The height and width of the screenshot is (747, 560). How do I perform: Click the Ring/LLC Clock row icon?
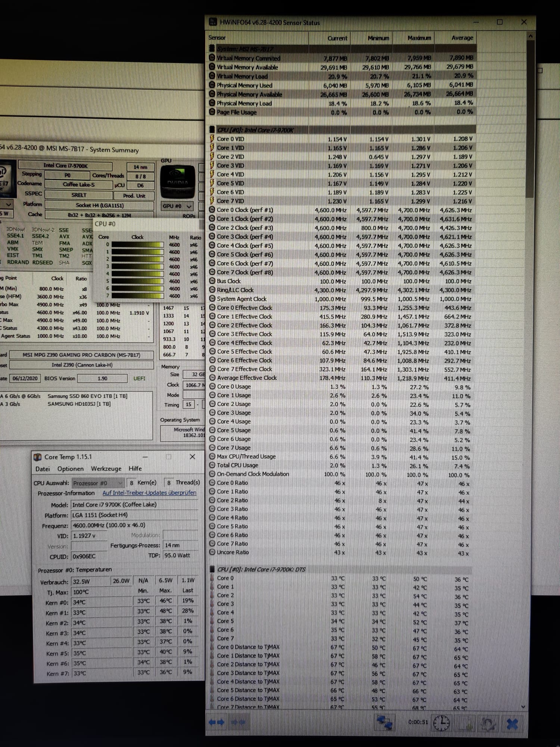click(x=212, y=290)
